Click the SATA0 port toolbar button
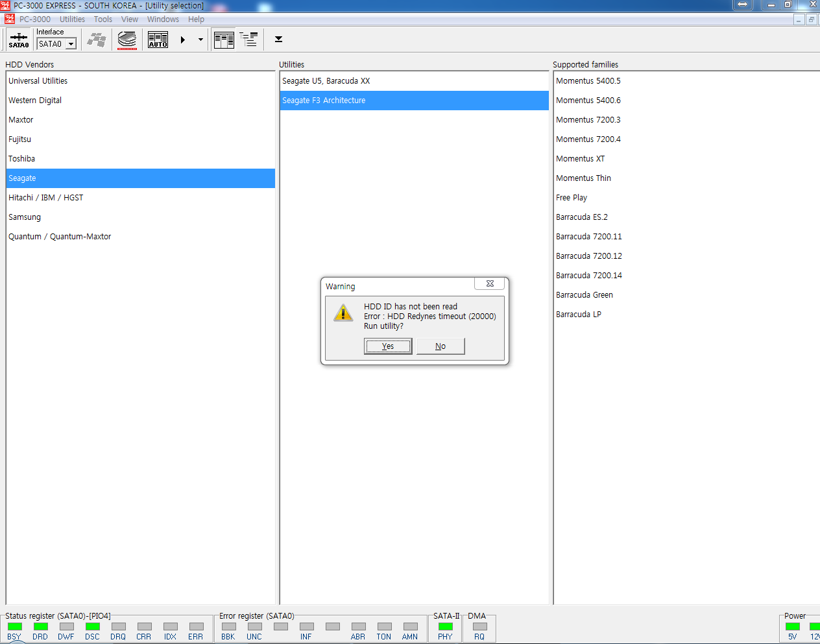The image size is (820, 644). (19, 40)
